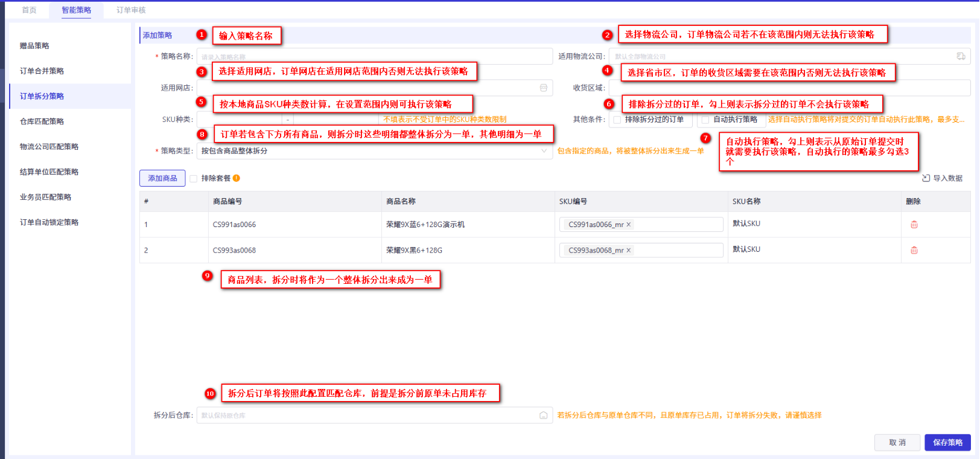This screenshot has height=459, width=980.
Task: Open 订单自动锁定策略 in the sidebar
Action: click(x=49, y=222)
